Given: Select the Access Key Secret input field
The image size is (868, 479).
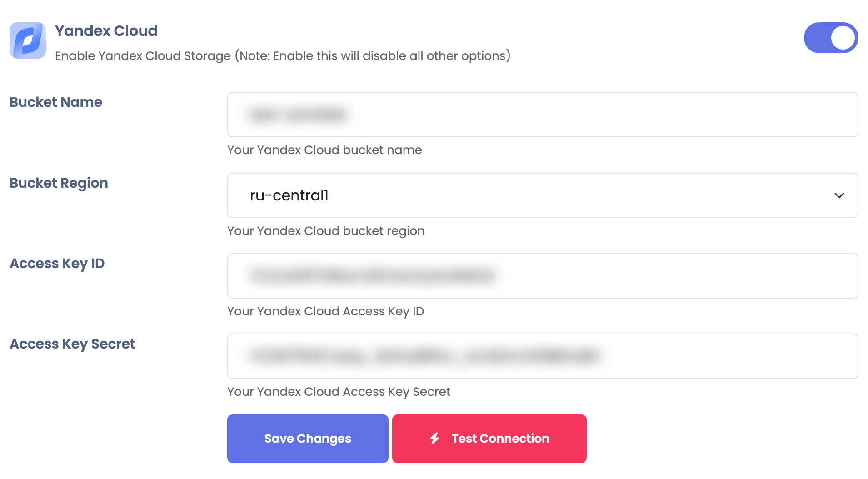Looking at the screenshot, I should 542,356.
